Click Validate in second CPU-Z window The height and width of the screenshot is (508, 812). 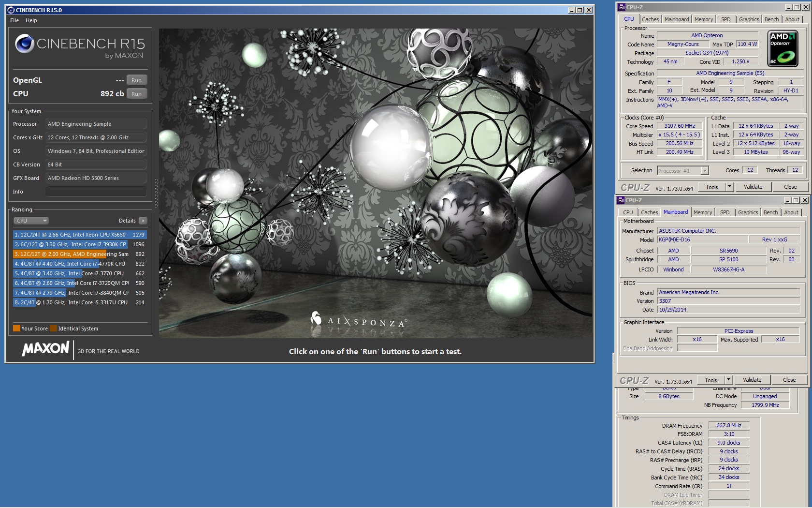click(752, 380)
